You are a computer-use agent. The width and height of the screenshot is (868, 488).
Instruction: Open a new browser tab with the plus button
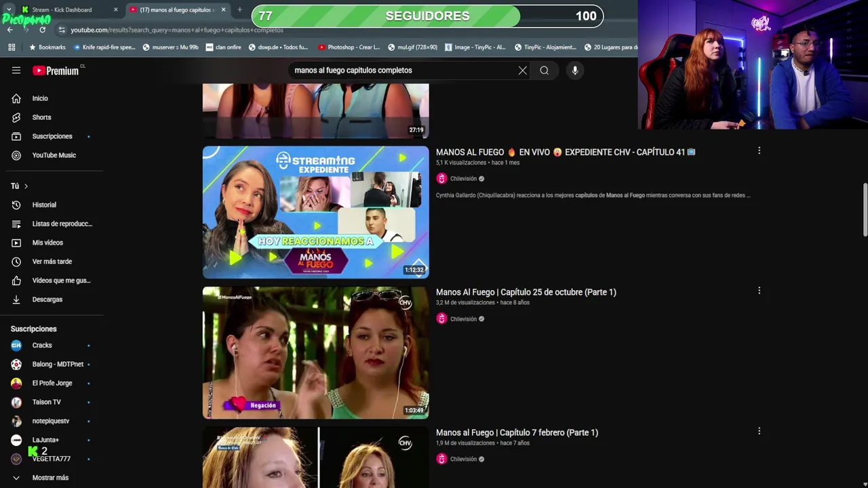(x=239, y=9)
